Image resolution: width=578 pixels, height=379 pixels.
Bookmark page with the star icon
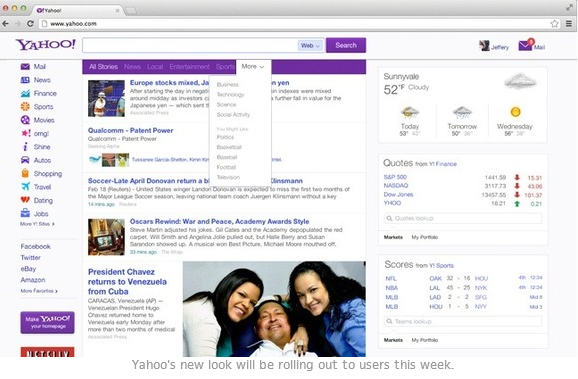[x=554, y=24]
